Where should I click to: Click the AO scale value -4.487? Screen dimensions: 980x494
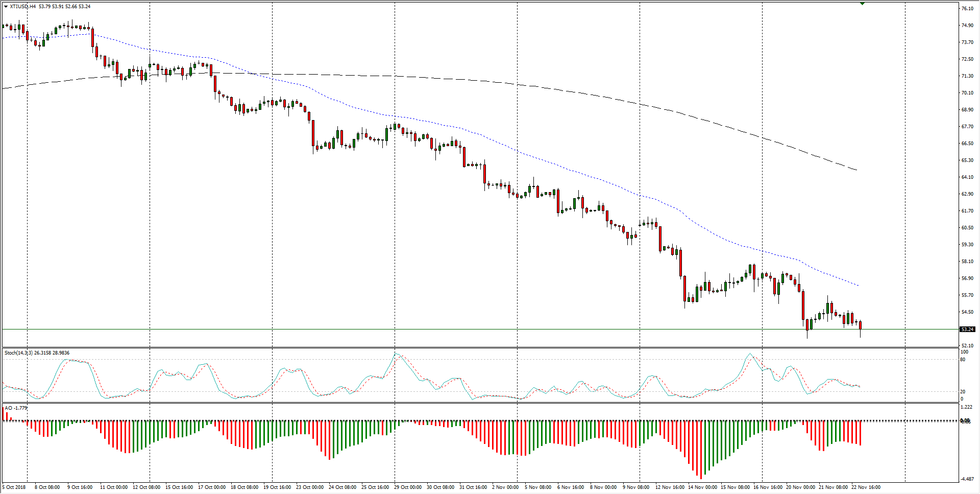(966, 479)
